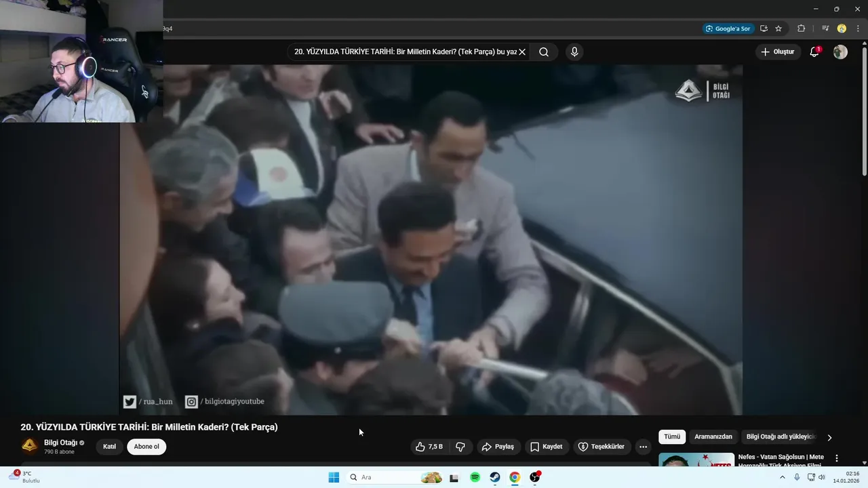Open Steam taskbar icon

495,477
